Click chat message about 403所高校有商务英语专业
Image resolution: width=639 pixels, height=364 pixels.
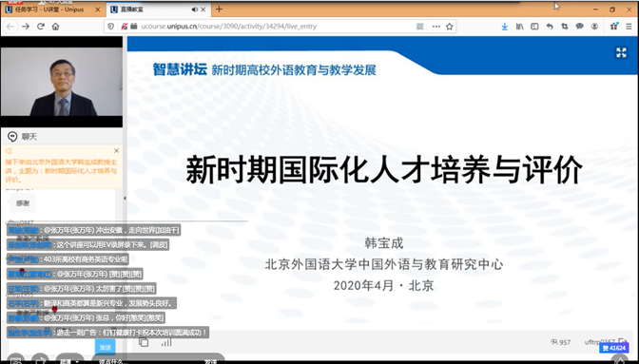pos(68,259)
